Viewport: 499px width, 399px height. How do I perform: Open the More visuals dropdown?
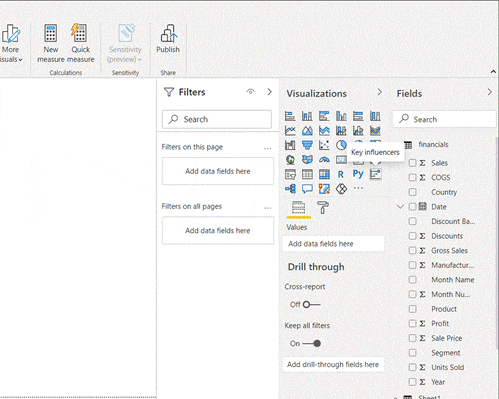11,43
